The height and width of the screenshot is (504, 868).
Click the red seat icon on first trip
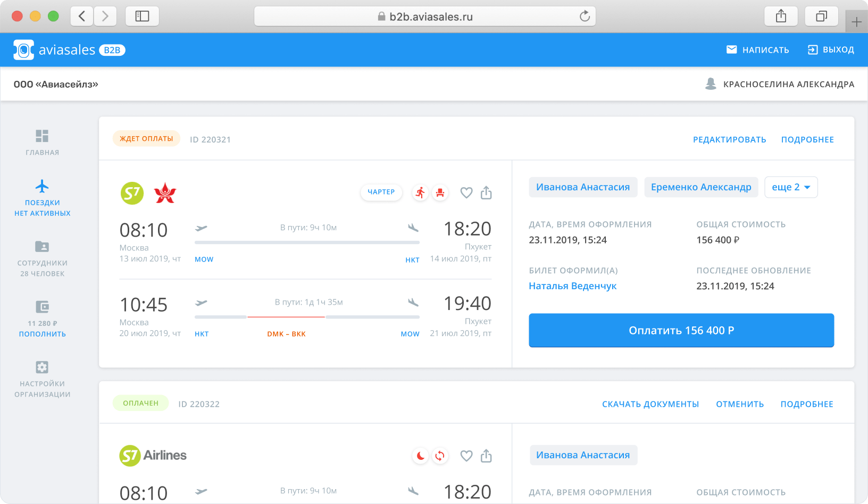click(x=440, y=192)
